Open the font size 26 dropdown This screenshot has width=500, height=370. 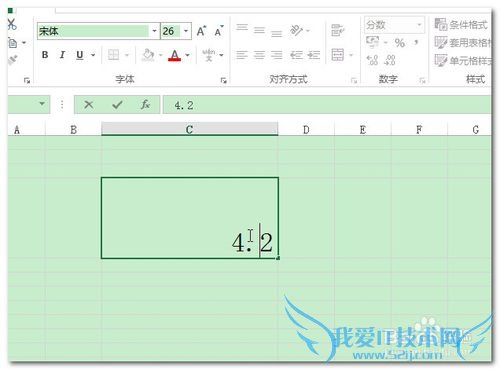186,31
